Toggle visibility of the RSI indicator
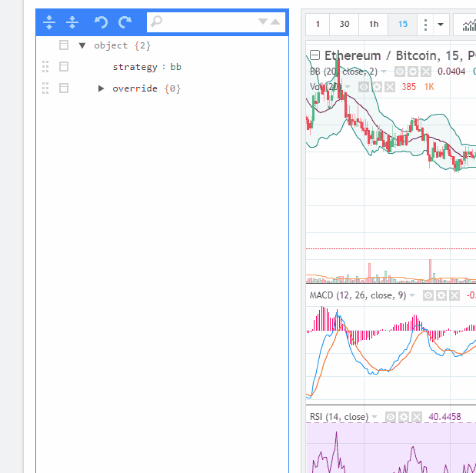The height and width of the screenshot is (473, 476). click(x=391, y=417)
